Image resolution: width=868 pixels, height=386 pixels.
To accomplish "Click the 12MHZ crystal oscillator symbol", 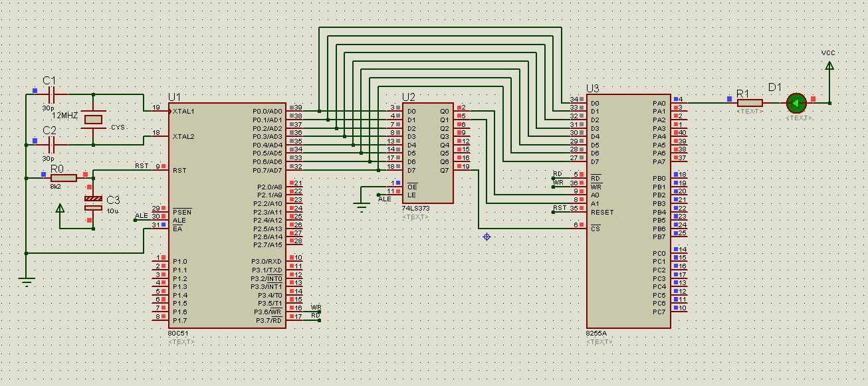I will click(94, 120).
